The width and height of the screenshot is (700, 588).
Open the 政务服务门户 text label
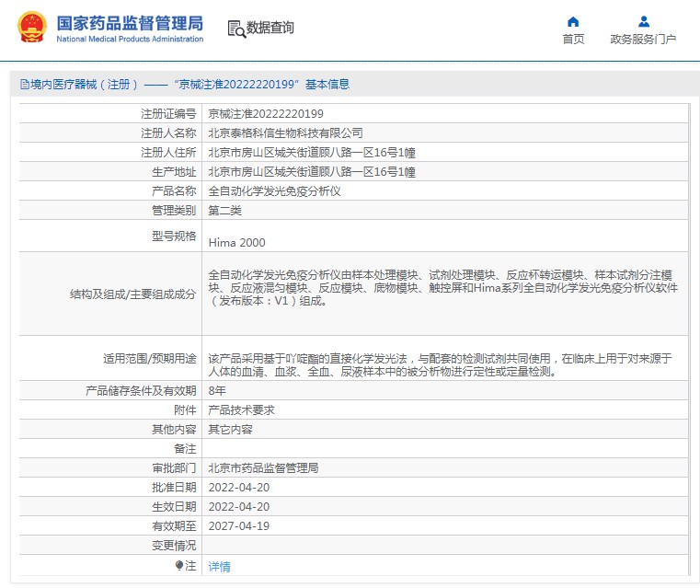point(643,40)
